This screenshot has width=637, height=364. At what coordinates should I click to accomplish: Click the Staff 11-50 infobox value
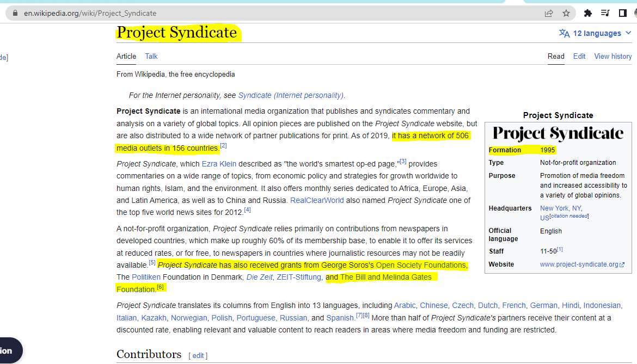pos(548,251)
